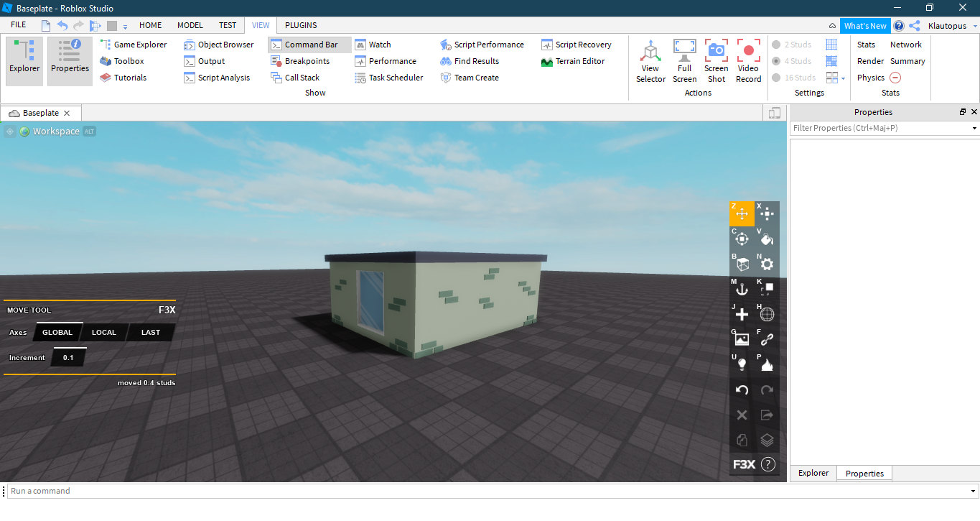980x521 pixels.
Task: Click the F3X undo arrow
Action: (x=742, y=390)
